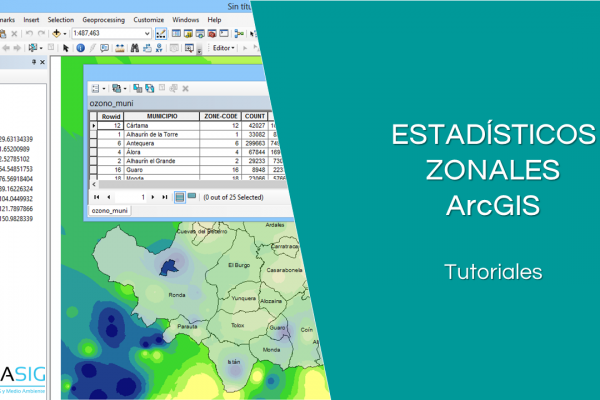The width and height of the screenshot is (600, 400).
Task: Choose the Select Elements arrow tool
Action: point(66,47)
